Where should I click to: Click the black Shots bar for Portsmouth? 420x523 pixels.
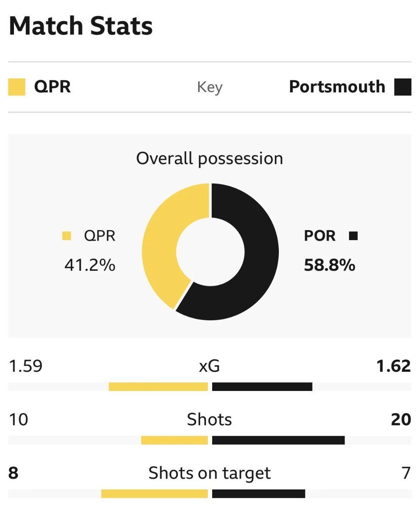278,440
